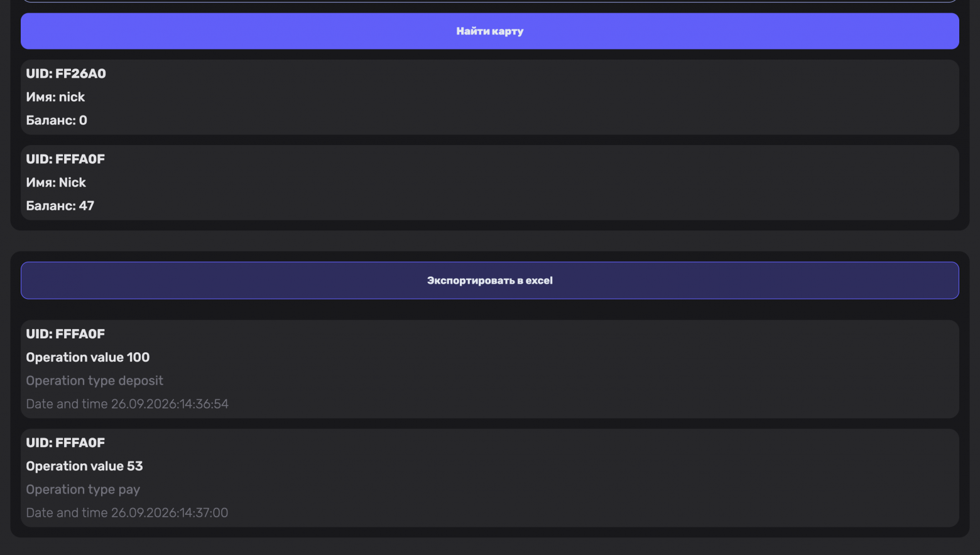
Task: Click Operation value 100 text
Action: [x=88, y=357]
